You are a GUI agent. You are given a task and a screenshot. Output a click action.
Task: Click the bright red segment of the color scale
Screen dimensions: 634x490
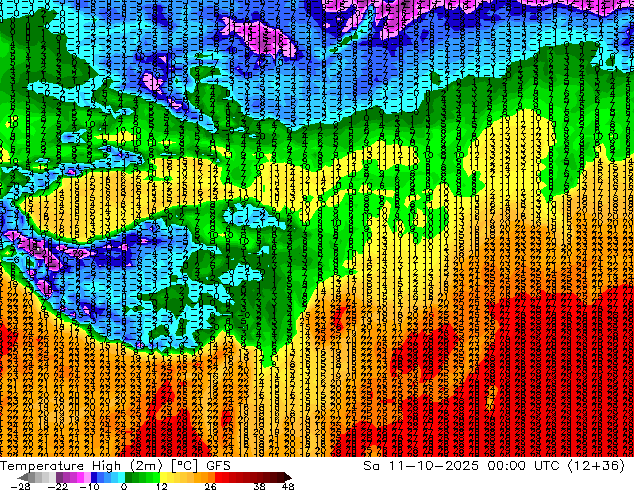(218, 477)
